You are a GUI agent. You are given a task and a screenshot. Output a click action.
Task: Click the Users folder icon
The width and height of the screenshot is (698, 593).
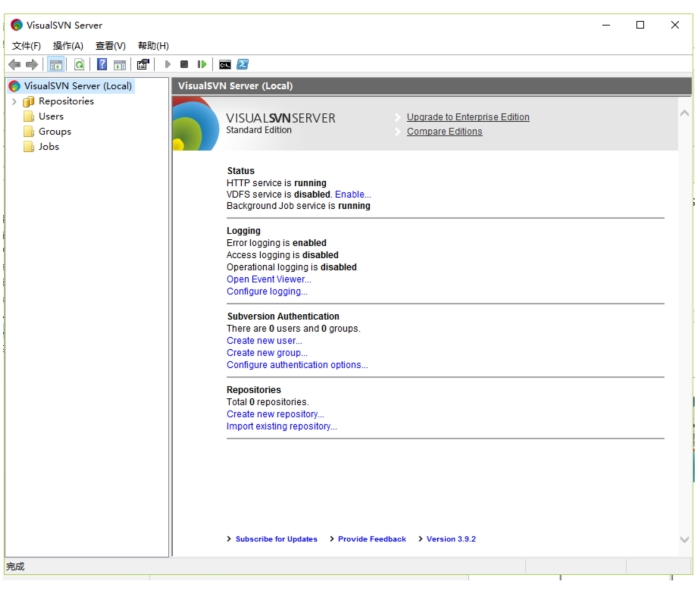pos(28,117)
